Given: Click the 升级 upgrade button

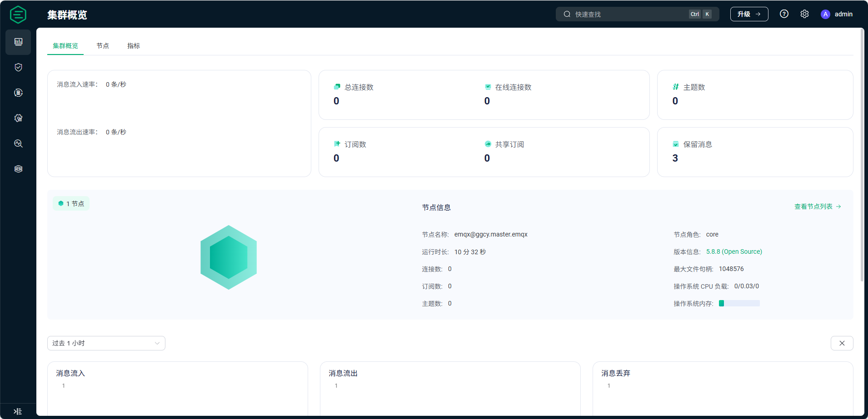Looking at the screenshot, I should coord(749,14).
